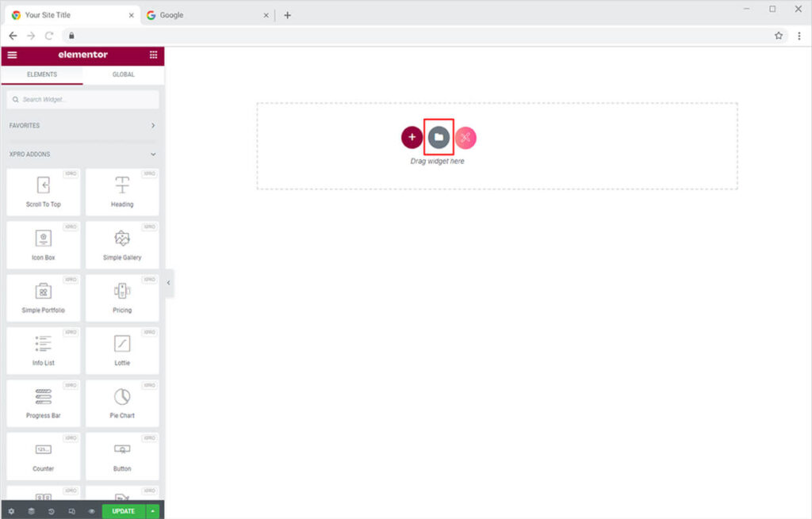Click the green Update button
This screenshot has height=519, width=812.
pyautogui.click(x=123, y=511)
